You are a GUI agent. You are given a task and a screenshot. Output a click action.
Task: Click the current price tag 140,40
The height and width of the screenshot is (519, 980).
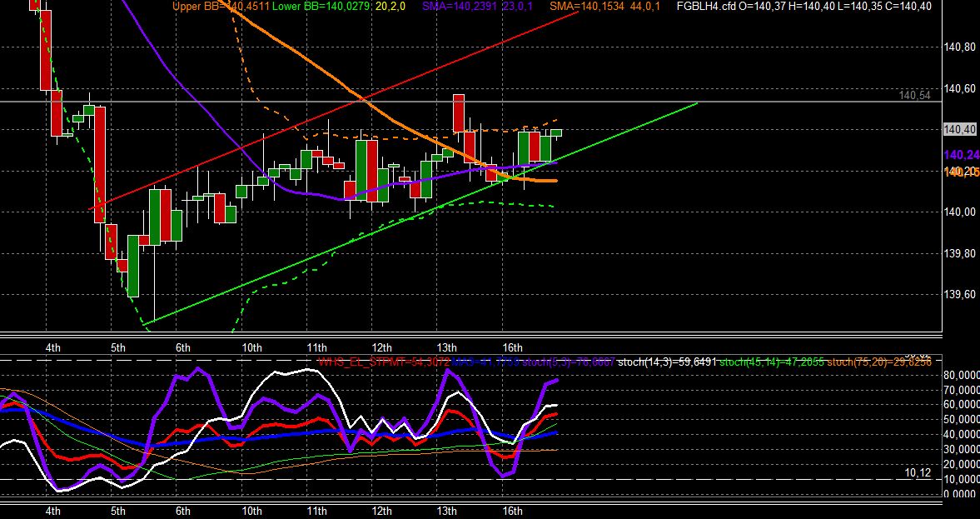pyautogui.click(x=961, y=129)
